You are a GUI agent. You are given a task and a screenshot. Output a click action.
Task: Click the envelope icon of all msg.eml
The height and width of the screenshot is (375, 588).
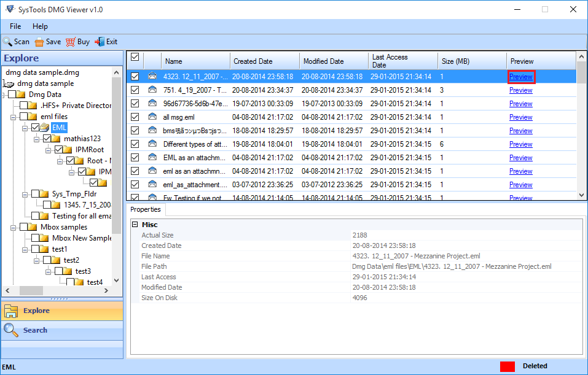coord(152,117)
